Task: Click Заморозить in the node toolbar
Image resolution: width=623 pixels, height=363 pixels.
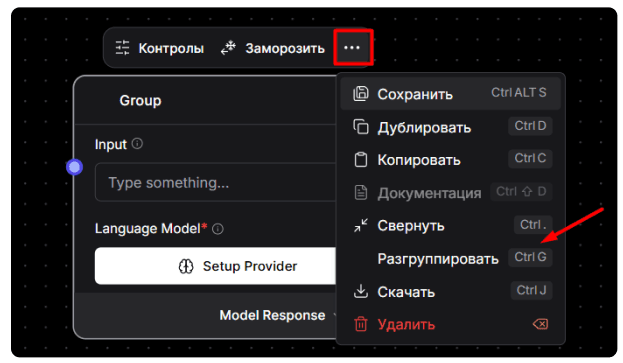Action: (x=273, y=48)
